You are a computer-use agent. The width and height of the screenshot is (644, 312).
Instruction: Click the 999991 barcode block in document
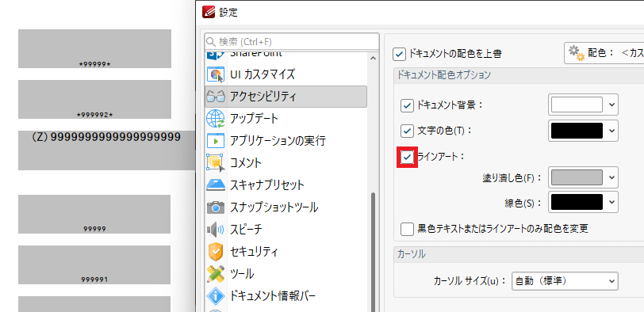[94, 264]
